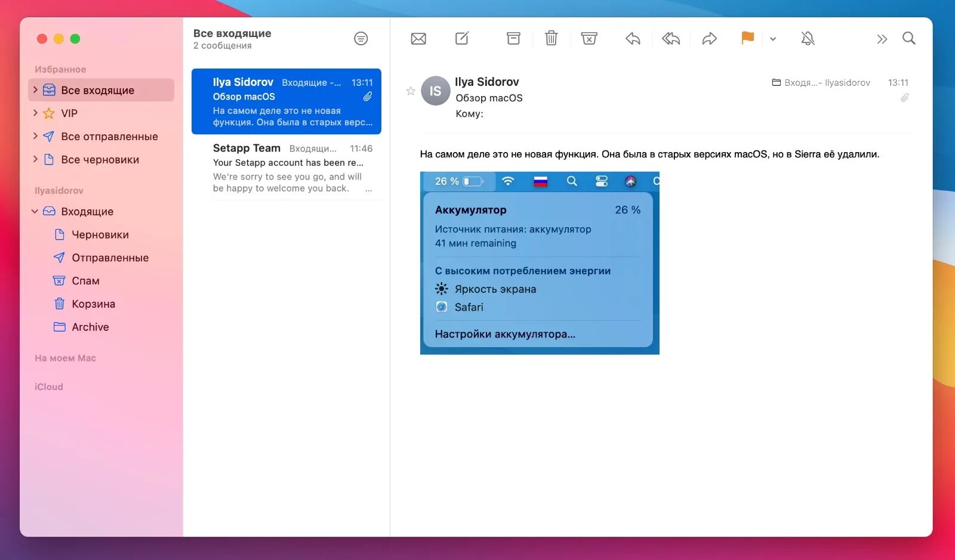Open the flag color dropdown arrow
This screenshot has height=560, width=955.
pos(773,39)
